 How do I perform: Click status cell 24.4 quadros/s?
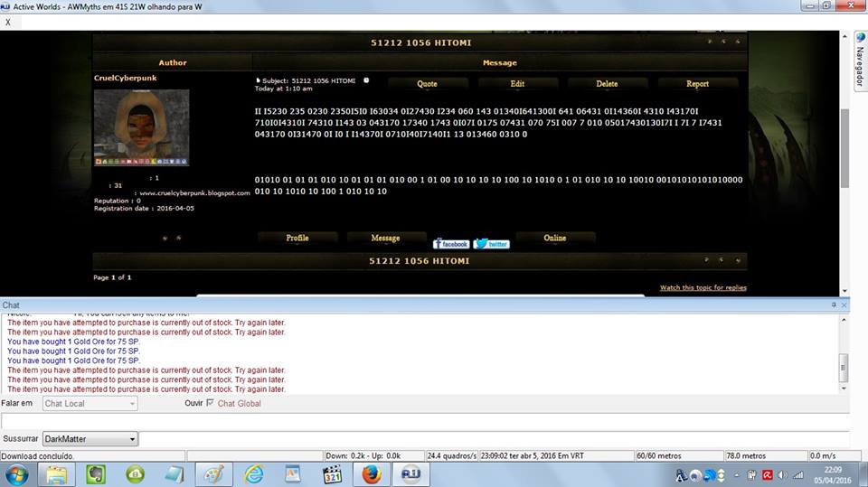451,456
